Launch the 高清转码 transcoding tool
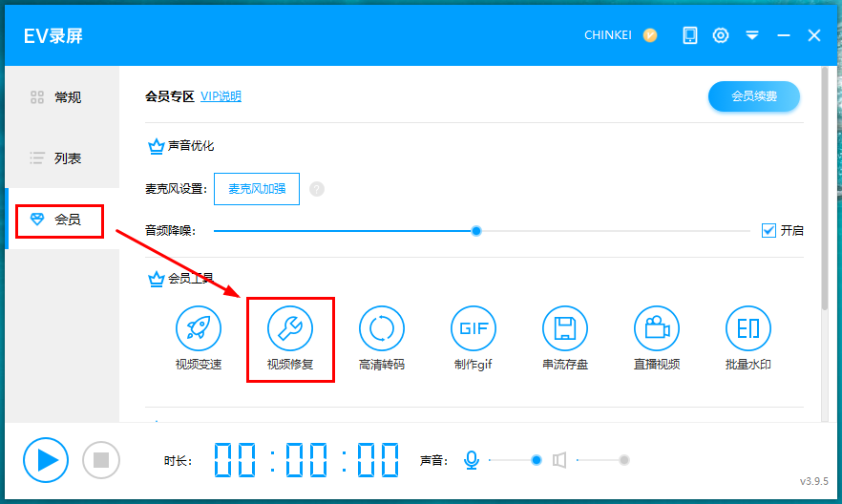842x504 pixels. click(382, 329)
